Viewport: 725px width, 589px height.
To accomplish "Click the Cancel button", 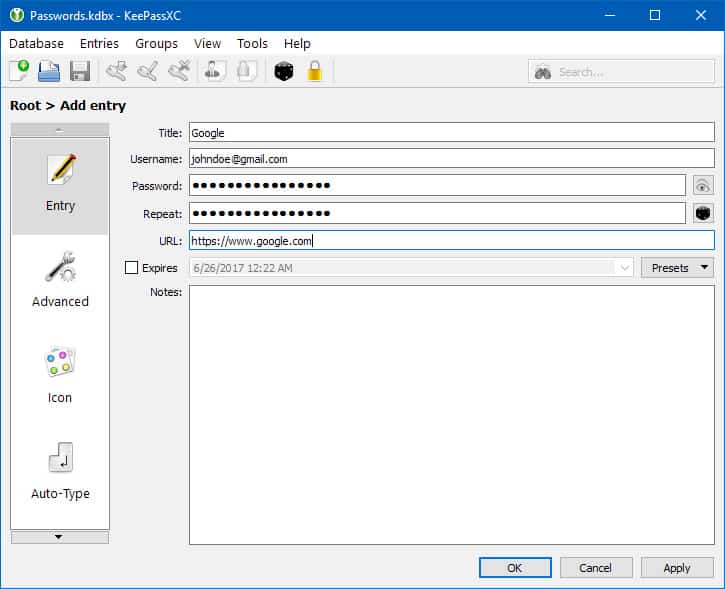I will click(x=596, y=567).
